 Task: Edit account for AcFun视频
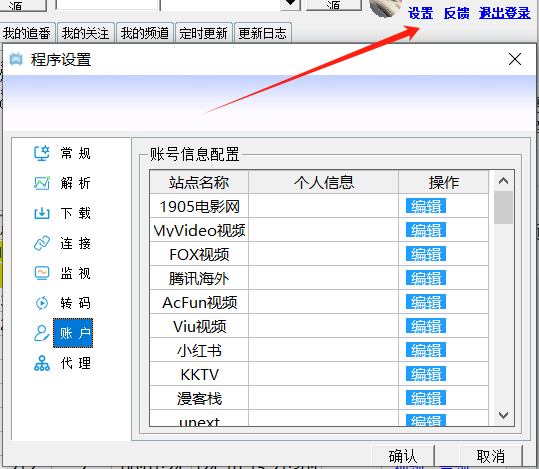tap(426, 302)
